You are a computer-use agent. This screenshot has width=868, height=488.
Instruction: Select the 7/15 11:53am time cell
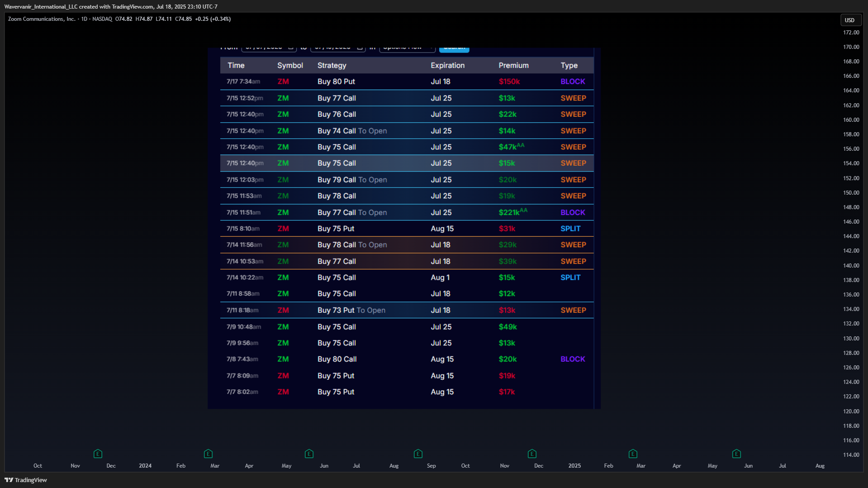(244, 196)
